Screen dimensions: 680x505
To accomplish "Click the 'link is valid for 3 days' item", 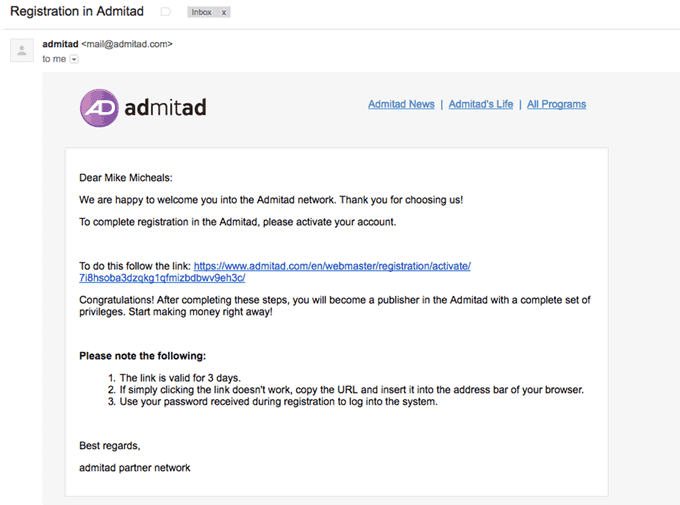I will 180,378.
